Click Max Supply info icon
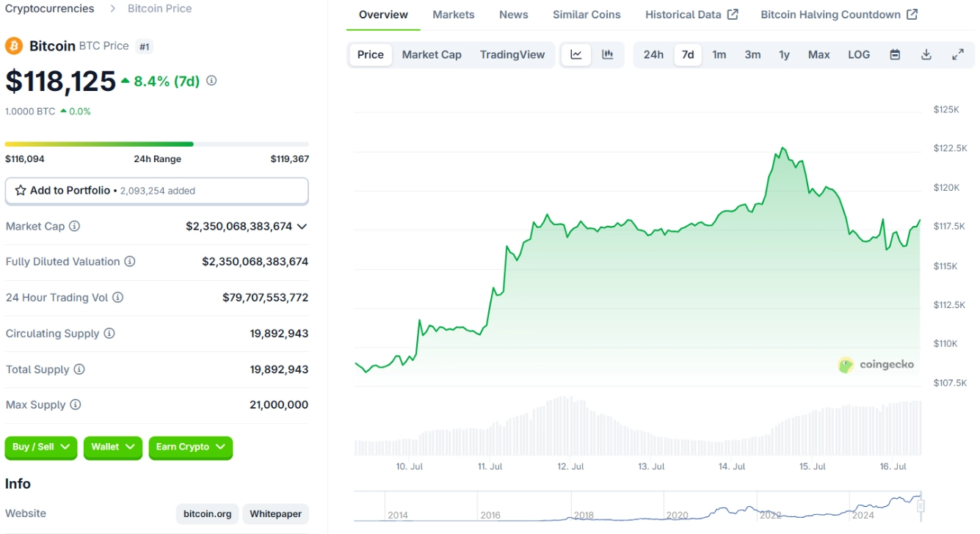This screenshot has height=534, width=980. pos(75,405)
